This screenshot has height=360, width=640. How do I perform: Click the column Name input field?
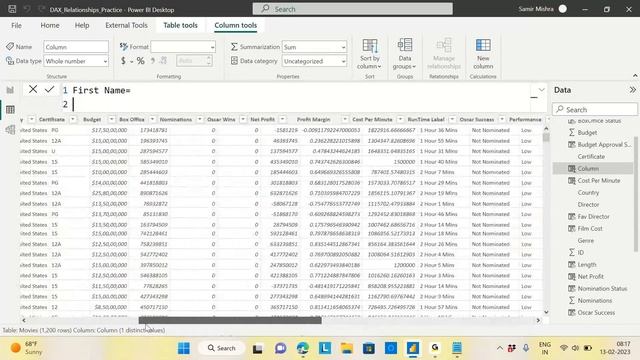(x=76, y=47)
